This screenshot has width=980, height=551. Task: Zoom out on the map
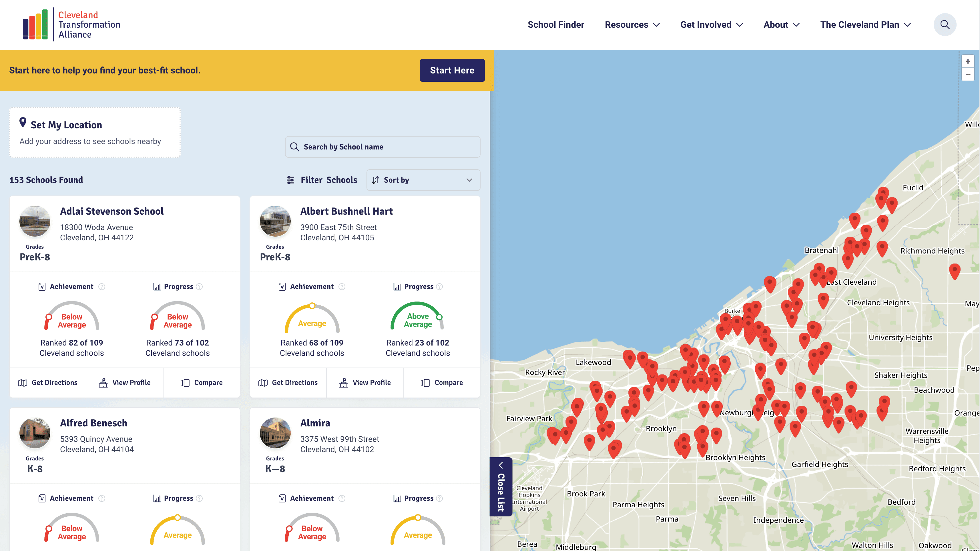coord(967,75)
